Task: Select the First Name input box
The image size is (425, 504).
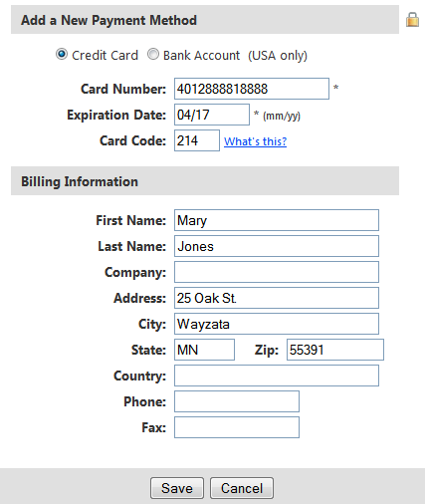Action: (277, 220)
